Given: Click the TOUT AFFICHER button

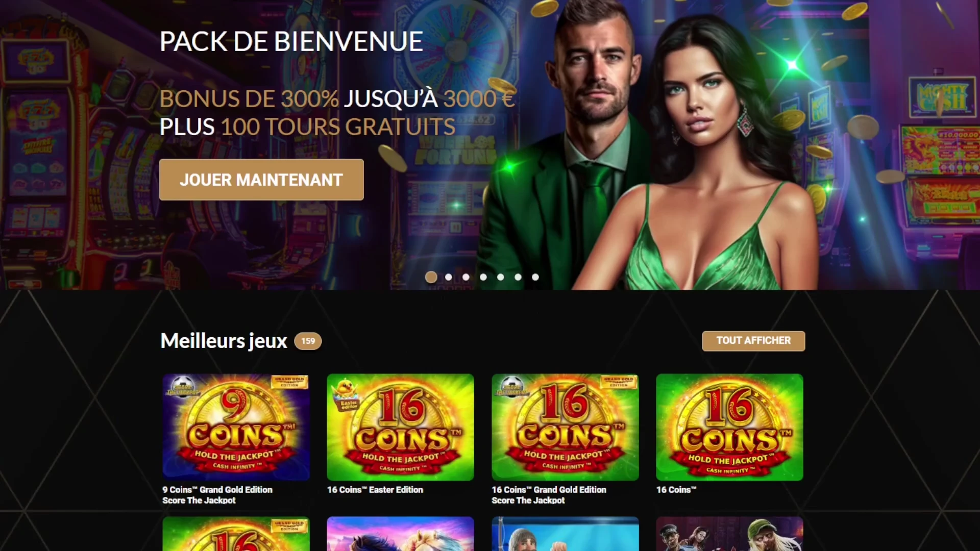Looking at the screenshot, I should coord(753,341).
